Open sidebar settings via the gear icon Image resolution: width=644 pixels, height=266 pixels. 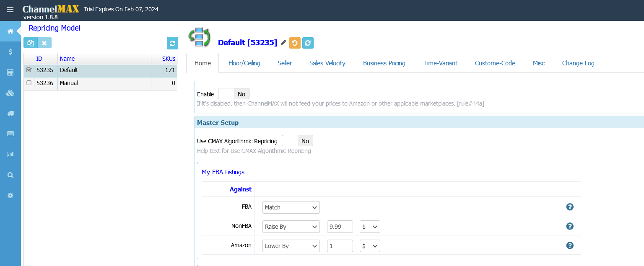(x=10, y=195)
